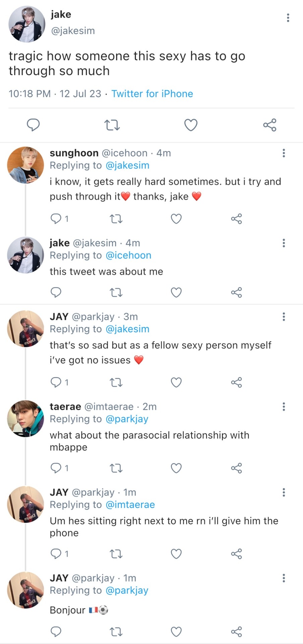Share JAY's 'Bonjour' tweet

pos(236,632)
